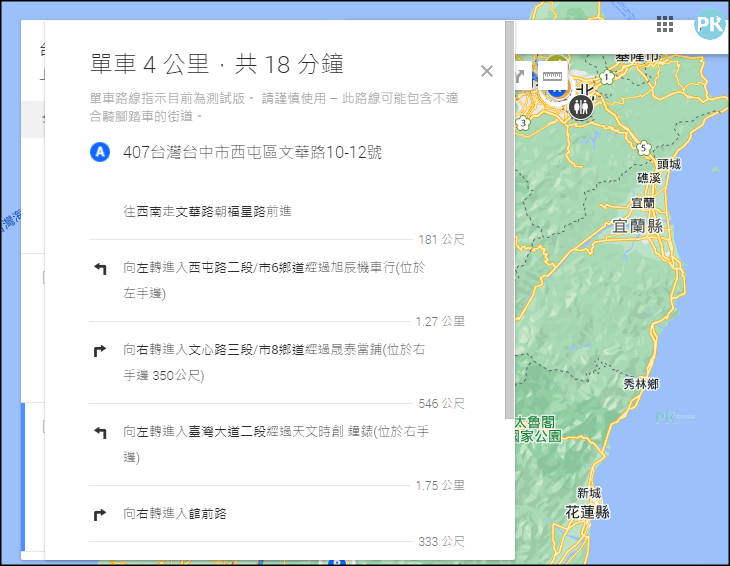The width and height of the screenshot is (730, 566).
Task: Select the step turning left onto 西屯路二段
Action: [274, 280]
